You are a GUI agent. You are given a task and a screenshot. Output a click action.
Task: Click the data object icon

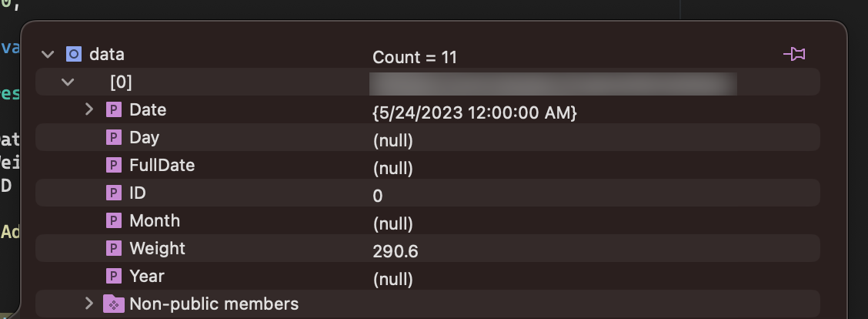point(74,55)
